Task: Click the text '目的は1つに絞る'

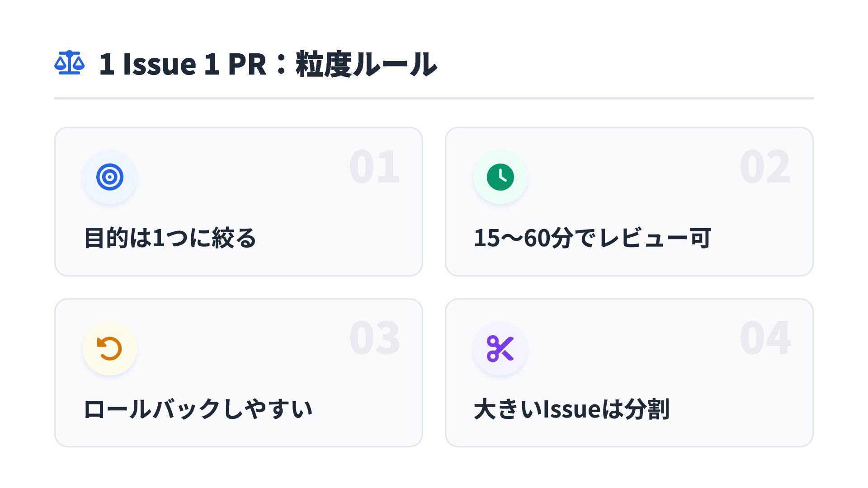Action: [x=170, y=238]
